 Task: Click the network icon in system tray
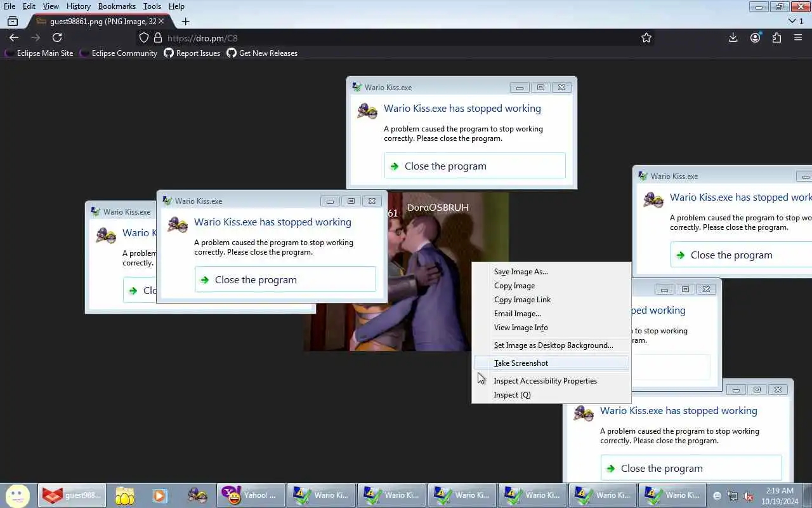click(733, 496)
